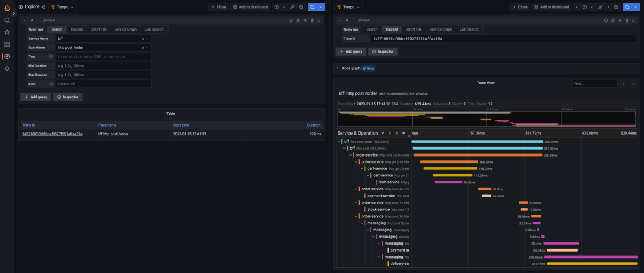
Task: Click the trace minimap overview
Action: (x=487, y=119)
